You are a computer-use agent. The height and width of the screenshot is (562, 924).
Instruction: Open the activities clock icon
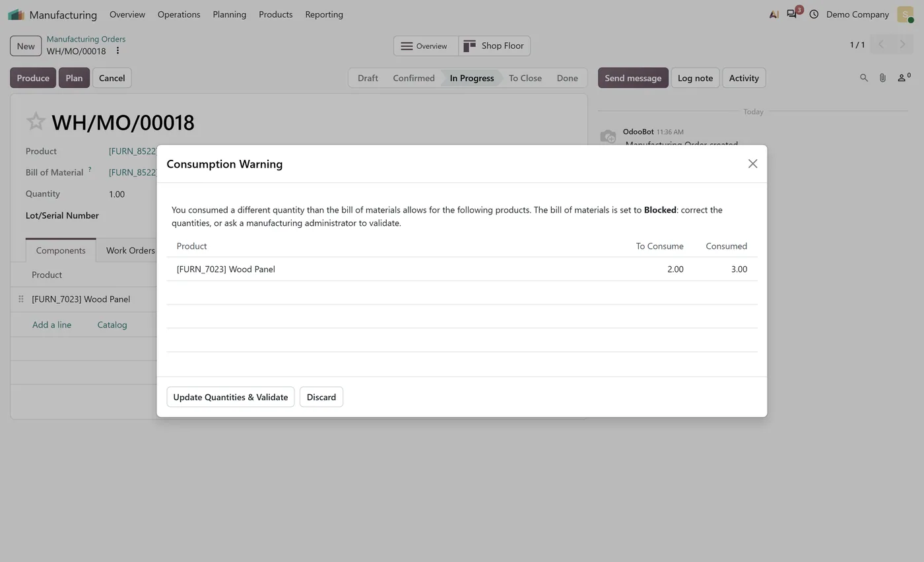coord(814,15)
